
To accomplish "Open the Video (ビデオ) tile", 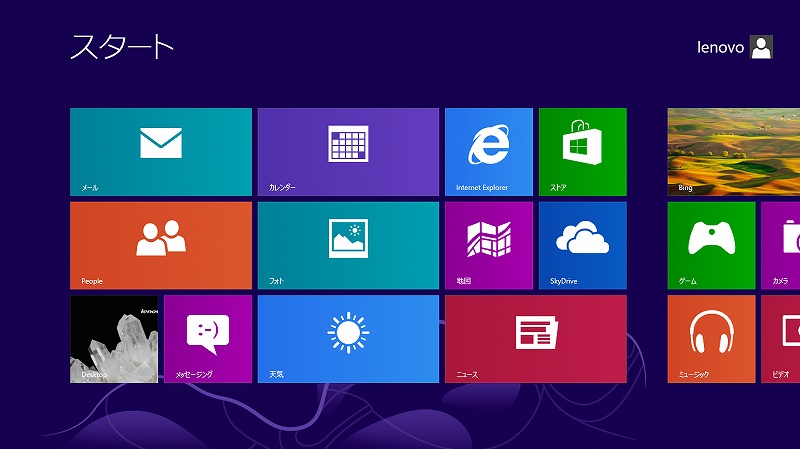I will coord(781,339).
